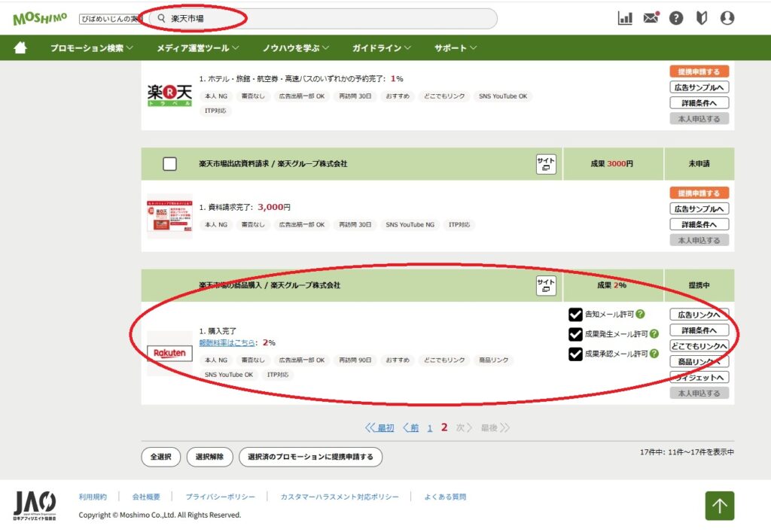The image size is (771, 532).
Task: Open the Rakuten logo thumbnail
Action: click(169, 353)
